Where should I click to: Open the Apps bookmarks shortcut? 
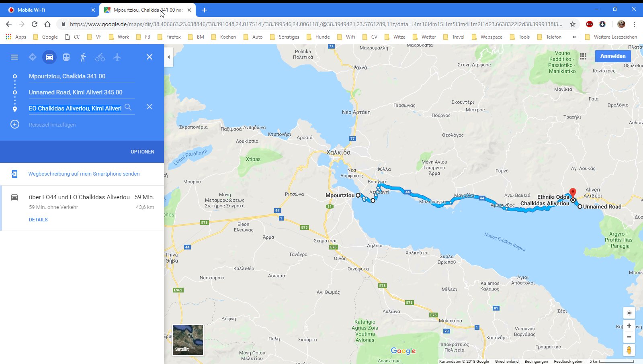click(x=16, y=37)
